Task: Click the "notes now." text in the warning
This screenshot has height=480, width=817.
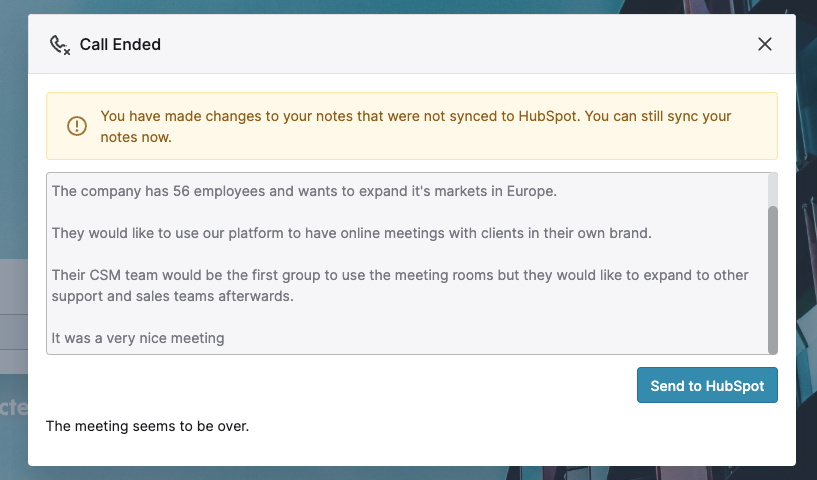Action: tap(136, 137)
